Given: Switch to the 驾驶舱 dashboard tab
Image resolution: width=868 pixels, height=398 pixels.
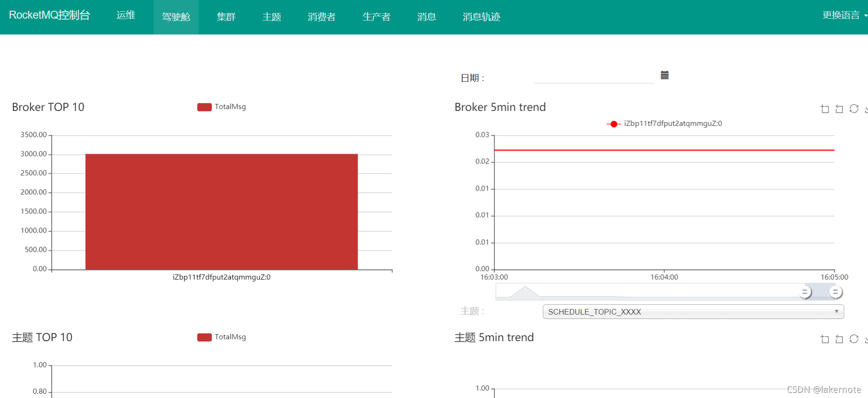Looking at the screenshot, I should [176, 17].
